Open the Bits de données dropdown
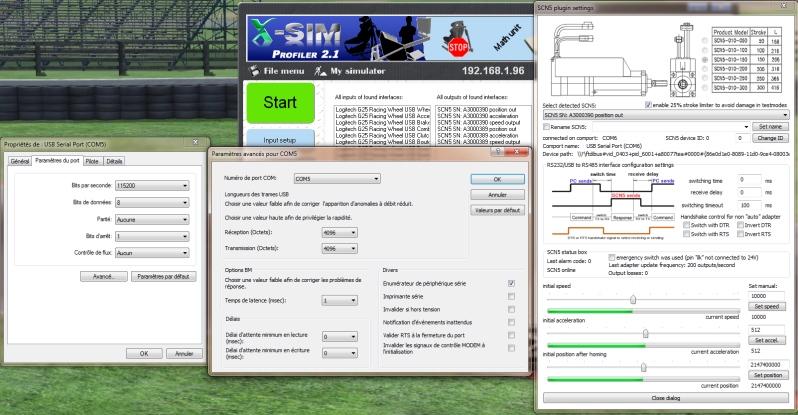The image size is (798, 415). [x=152, y=203]
